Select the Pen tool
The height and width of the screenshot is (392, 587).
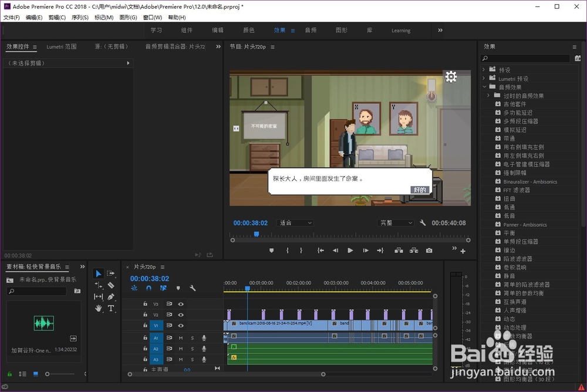(111, 297)
